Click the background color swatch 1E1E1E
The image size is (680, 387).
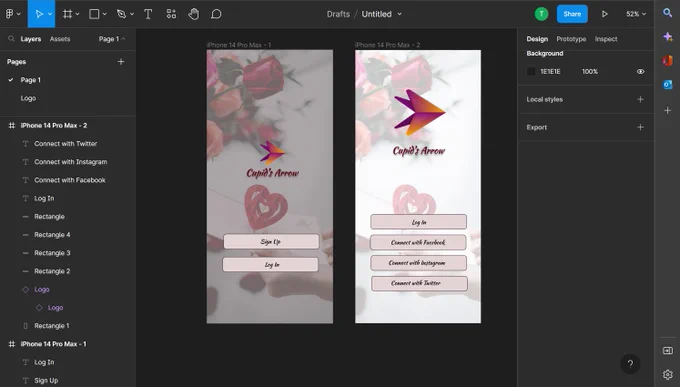531,72
